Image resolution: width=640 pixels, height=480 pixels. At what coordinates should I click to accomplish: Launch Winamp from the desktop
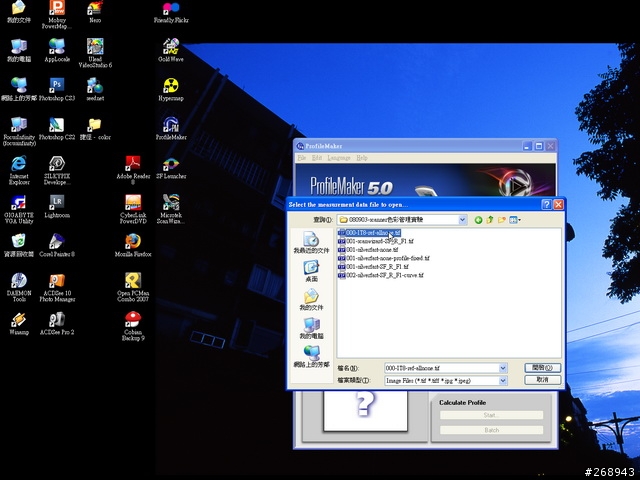tap(19, 323)
